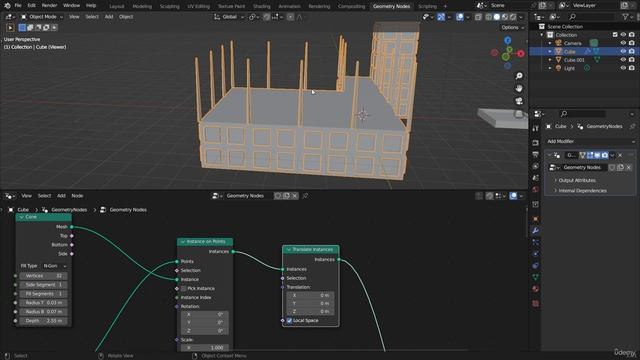Click the viewport zoom magnifier gizmo
The height and width of the screenshot is (360, 640).
tap(519, 76)
